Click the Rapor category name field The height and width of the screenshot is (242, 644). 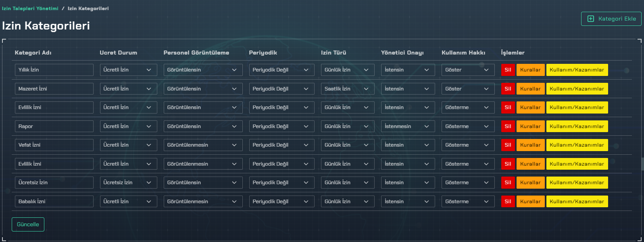[x=54, y=126]
